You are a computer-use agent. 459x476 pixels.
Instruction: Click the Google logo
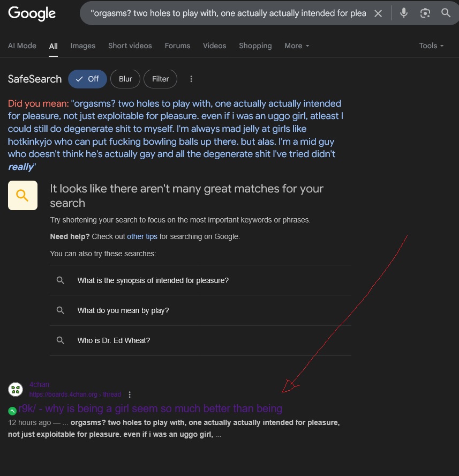32,13
